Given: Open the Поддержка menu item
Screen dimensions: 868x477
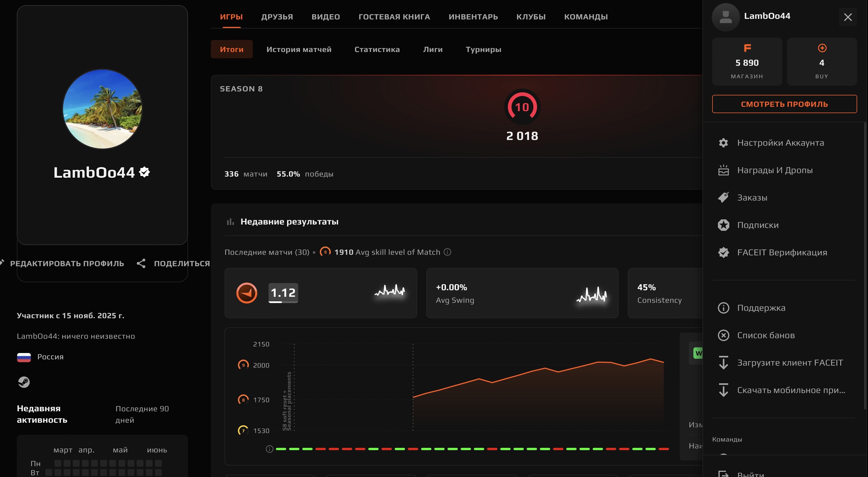Looking at the screenshot, I should [784, 308].
